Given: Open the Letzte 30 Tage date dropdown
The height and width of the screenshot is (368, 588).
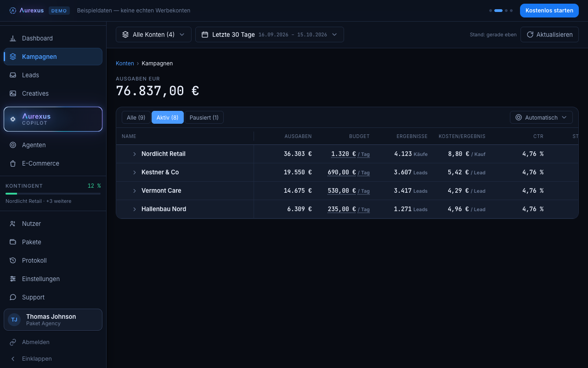Looking at the screenshot, I should pyautogui.click(x=270, y=34).
